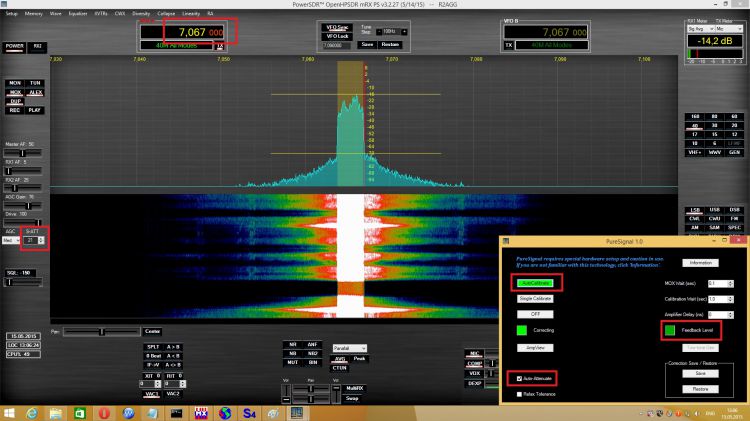Image resolution: width=750 pixels, height=421 pixels.
Task: Click the Drive power slider
Action: (x=22, y=222)
